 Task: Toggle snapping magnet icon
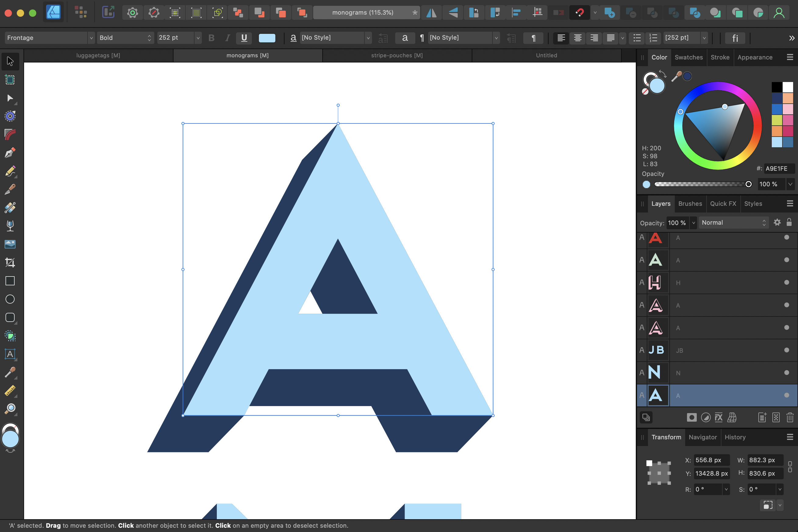click(x=579, y=13)
